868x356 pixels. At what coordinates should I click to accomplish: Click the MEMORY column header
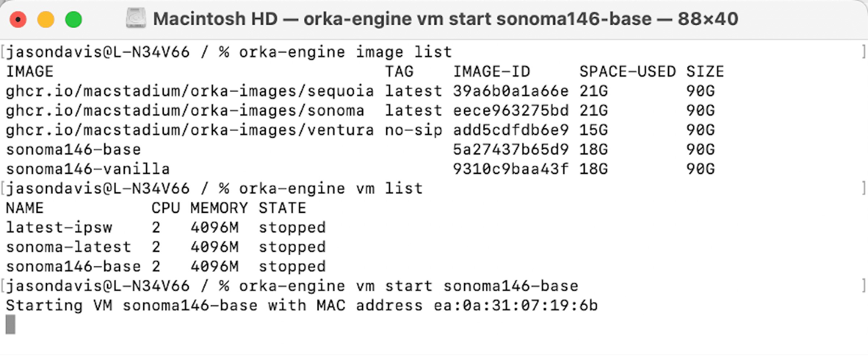pyautogui.click(x=219, y=208)
